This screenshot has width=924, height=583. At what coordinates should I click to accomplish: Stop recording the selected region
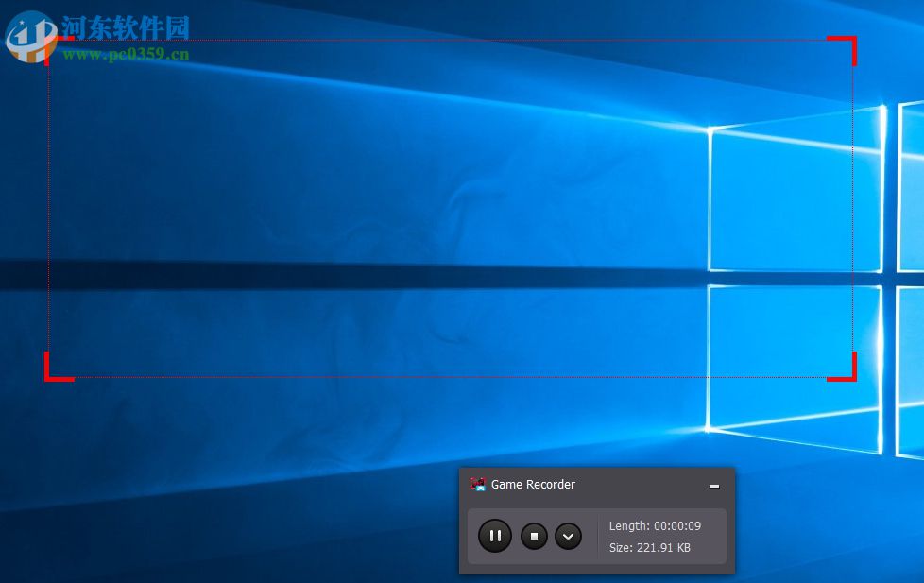[x=534, y=536]
